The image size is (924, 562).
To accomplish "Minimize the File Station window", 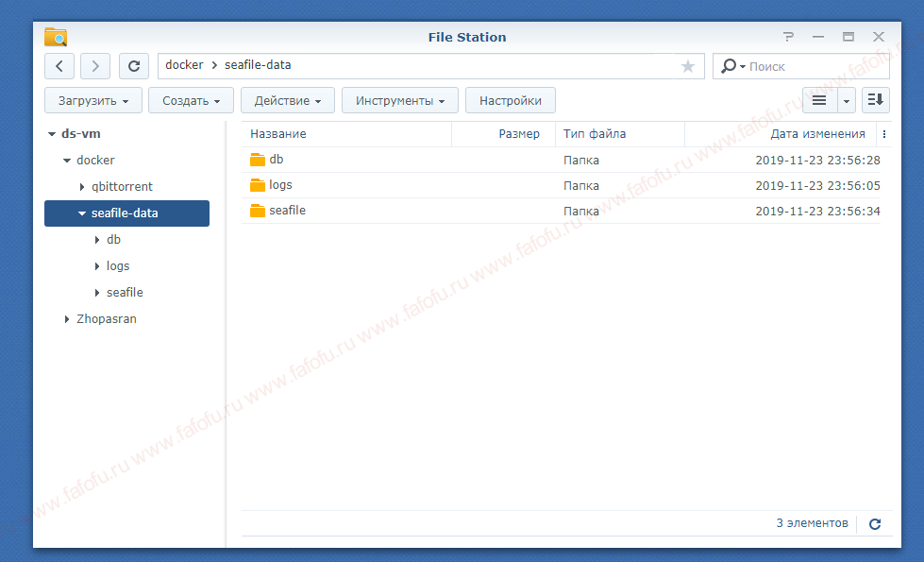I will tap(818, 37).
